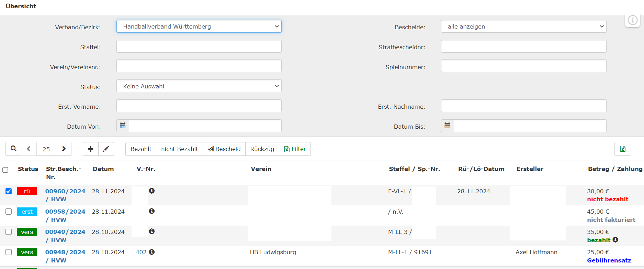Screen dimensions: 644x269
Task: Check the select-all checkbox in table header
Action: coord(5,170)
